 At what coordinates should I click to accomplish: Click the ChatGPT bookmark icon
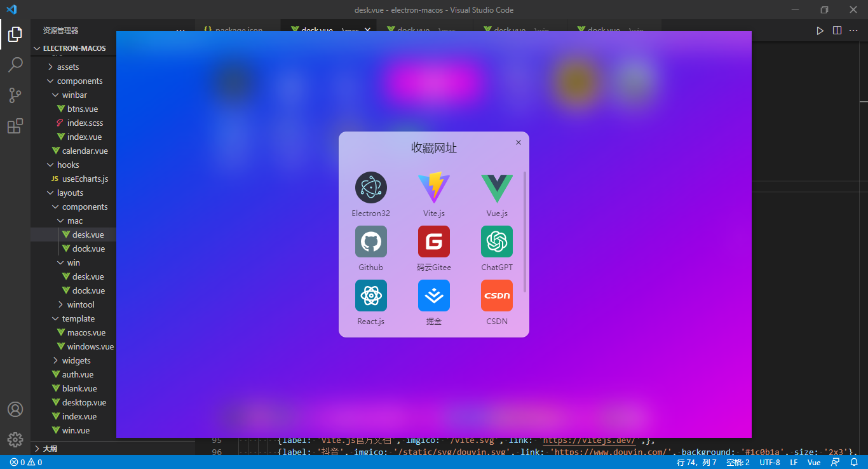point(496,241)
